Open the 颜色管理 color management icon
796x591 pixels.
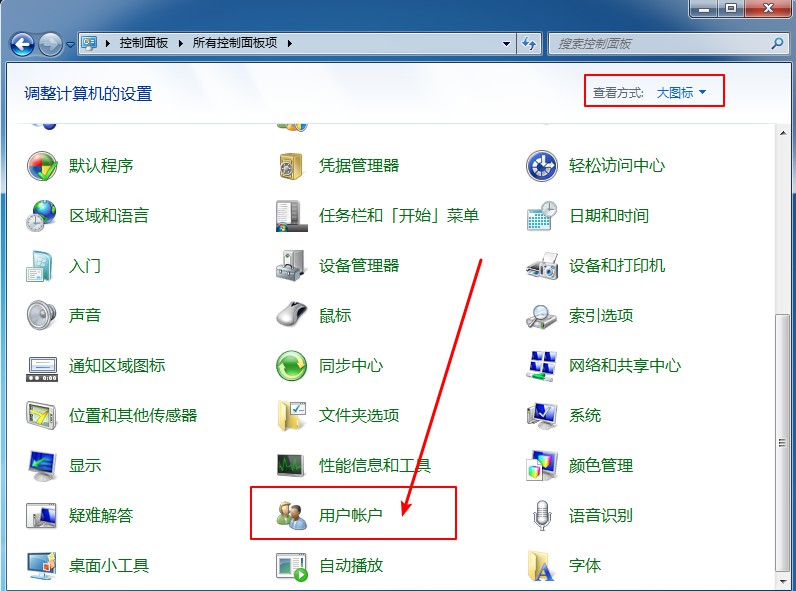click(541, 466)
